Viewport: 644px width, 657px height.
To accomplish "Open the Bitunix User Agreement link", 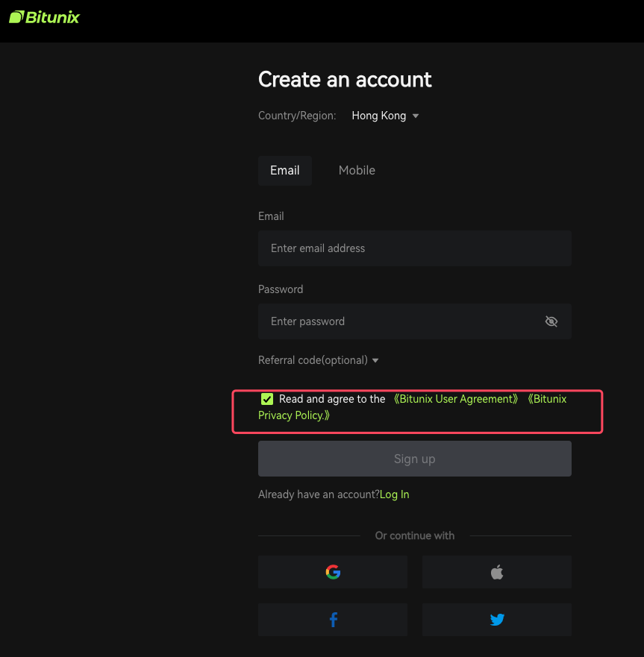I will click(x=456, y=399).
